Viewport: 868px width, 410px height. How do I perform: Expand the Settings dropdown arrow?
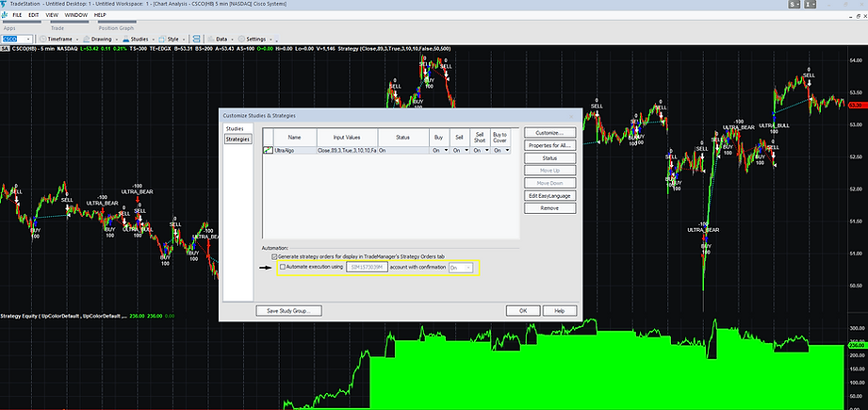coord(270,40)
